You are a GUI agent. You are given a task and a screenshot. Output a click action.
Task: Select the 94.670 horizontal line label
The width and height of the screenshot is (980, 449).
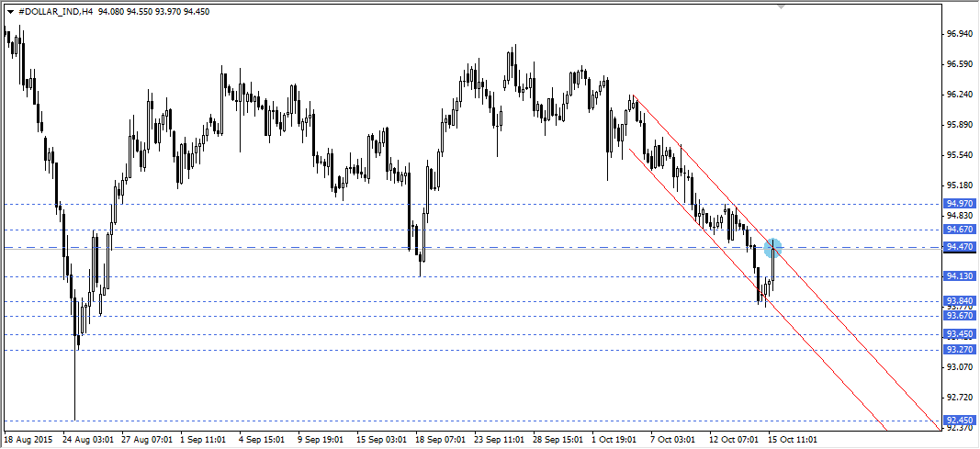coord(959,230)
